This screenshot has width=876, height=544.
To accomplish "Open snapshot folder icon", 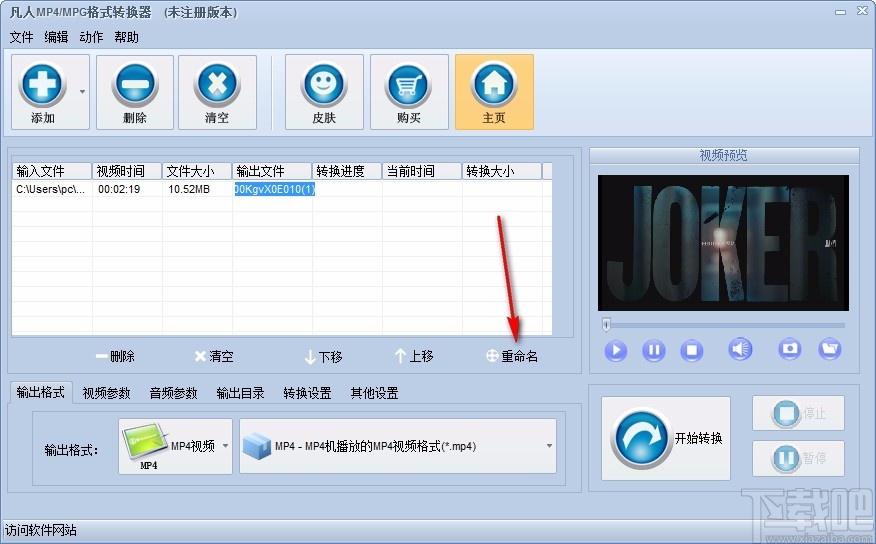I will coord(830,349).
